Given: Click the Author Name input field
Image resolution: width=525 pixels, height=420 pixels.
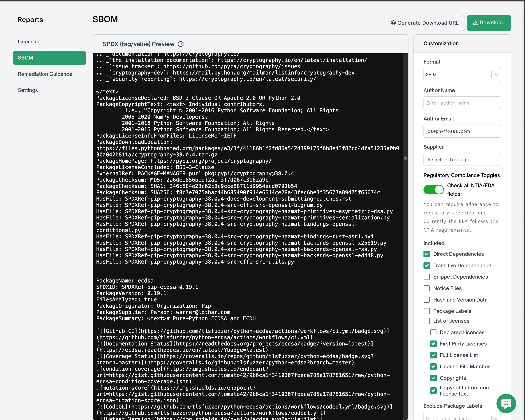Looking at the screenshot, I should (462, 103).
